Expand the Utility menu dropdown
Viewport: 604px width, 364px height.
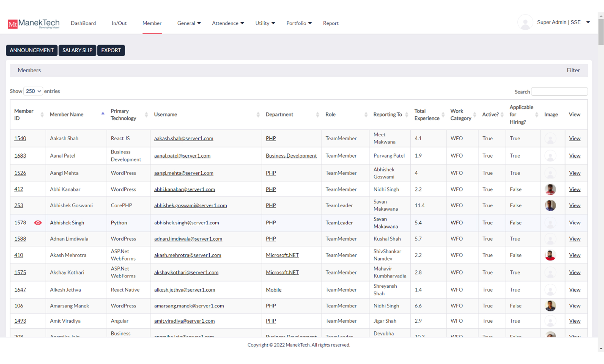click(265, 23)
